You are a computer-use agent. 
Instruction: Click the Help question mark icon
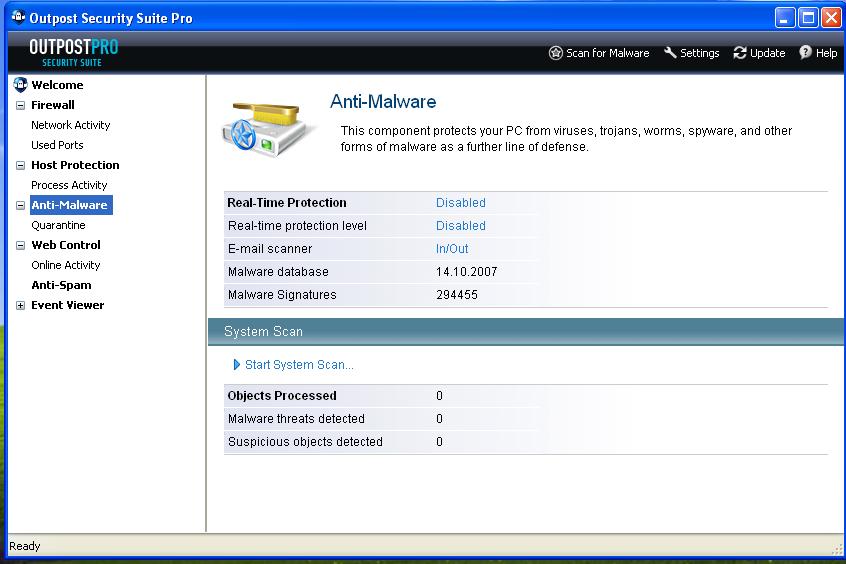tap(805, 52)
